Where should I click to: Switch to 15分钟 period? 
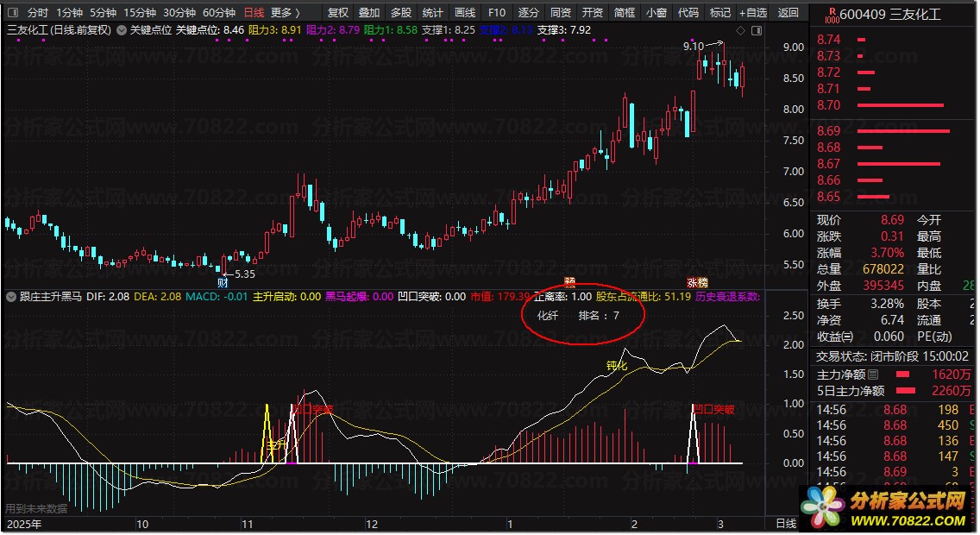coord(140,12)
